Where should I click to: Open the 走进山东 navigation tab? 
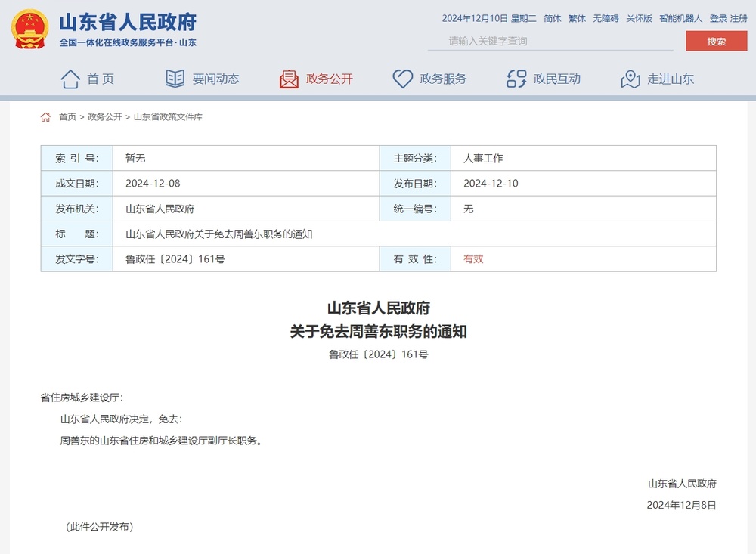671,79
